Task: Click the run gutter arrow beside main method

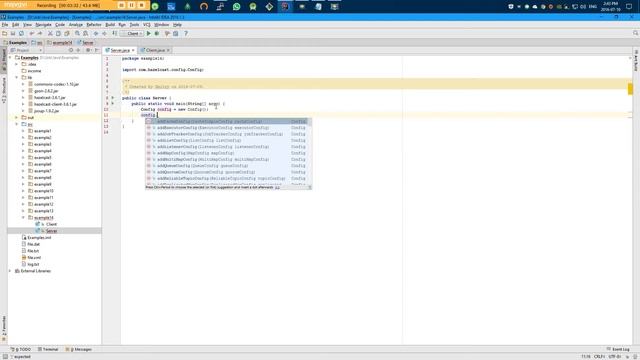Action: [113, 104]
